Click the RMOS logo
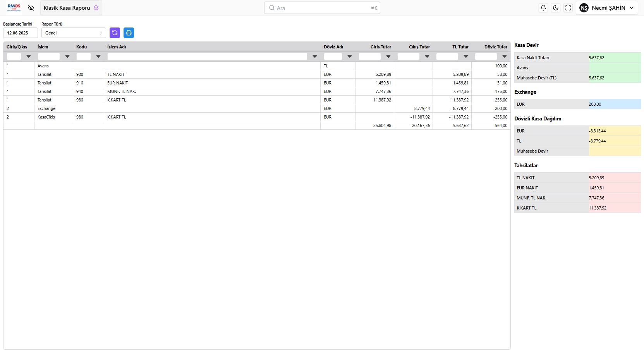Image resolution: width=644 pixels, height=352 pixels. [x=14, y=8]
